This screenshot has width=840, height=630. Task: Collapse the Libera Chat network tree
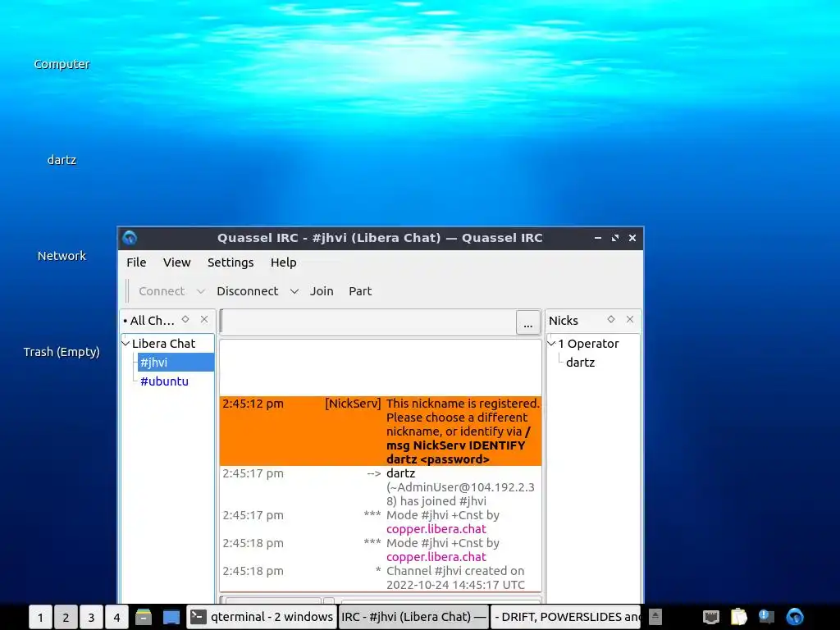126,344
